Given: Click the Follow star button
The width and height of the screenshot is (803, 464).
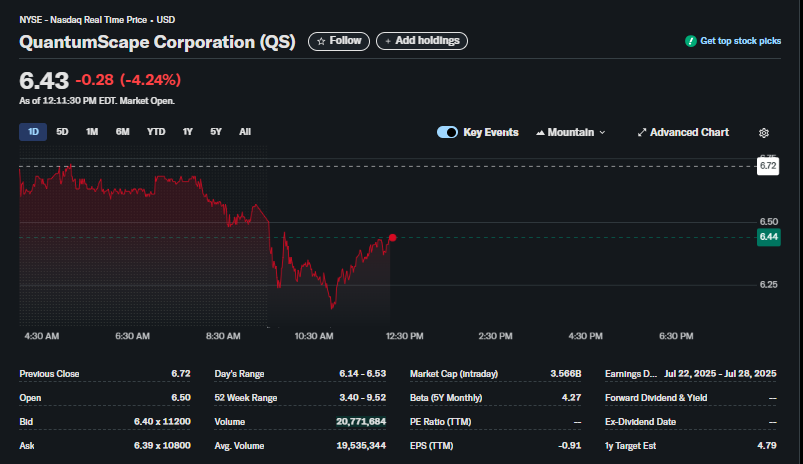Looking at the screenshot, I should tap(339, 41).
